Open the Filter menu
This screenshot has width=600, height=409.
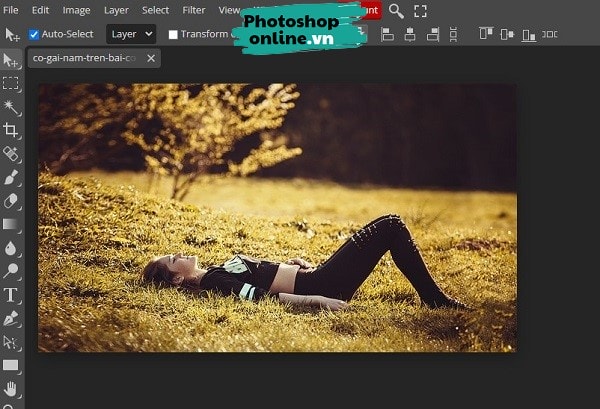(194, 10)
